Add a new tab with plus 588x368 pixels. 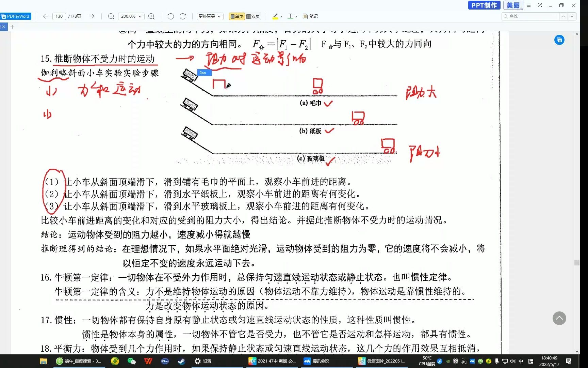pos(12,27)
